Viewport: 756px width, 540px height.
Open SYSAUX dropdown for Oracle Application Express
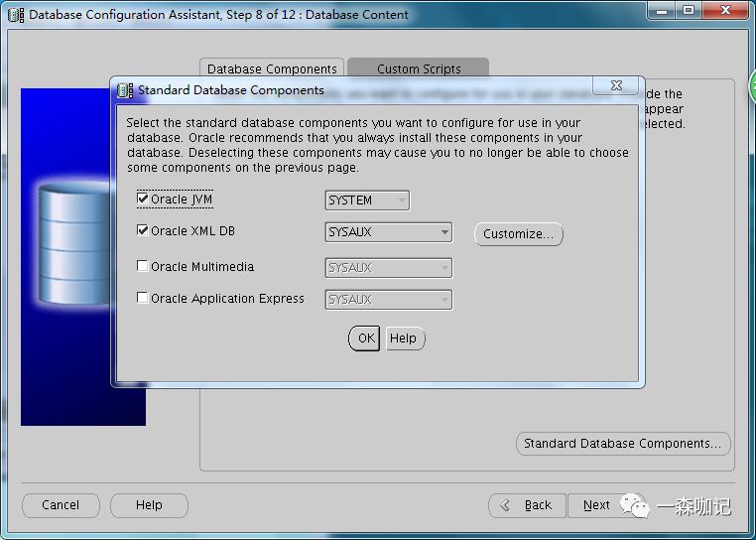[x=389, y=300]
